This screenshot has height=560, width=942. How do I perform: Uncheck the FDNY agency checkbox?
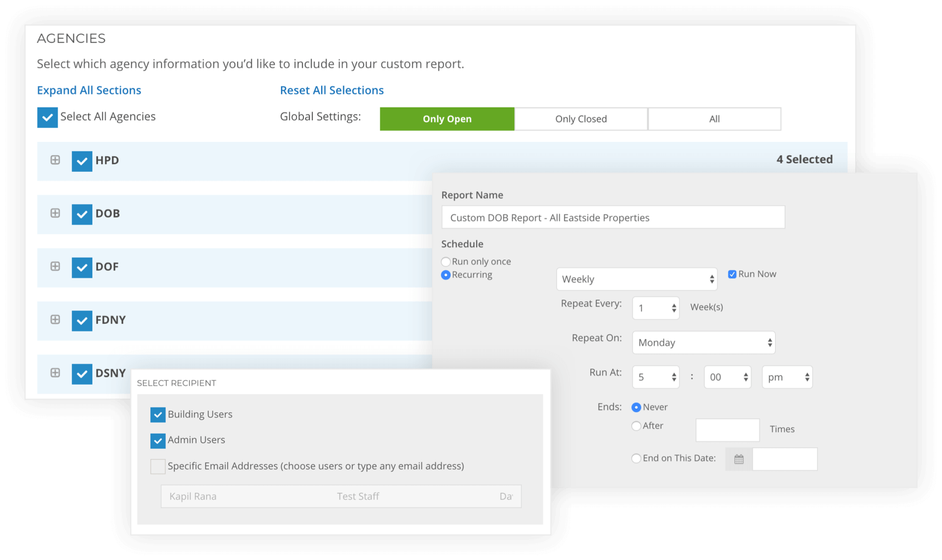pos(82,321)
